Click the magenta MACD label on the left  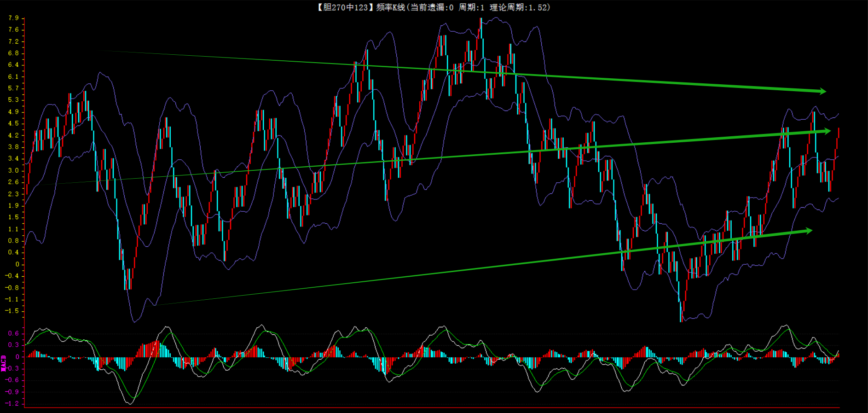point(4,363)
